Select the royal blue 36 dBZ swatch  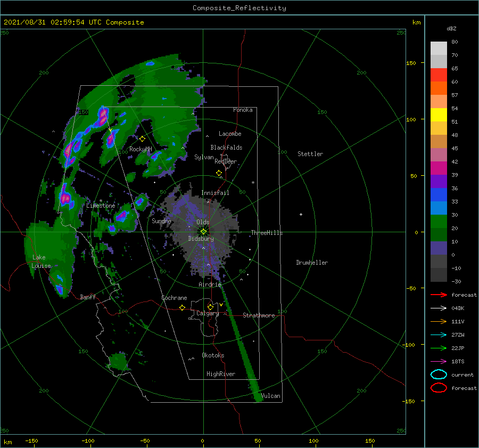tap(439, 194)
